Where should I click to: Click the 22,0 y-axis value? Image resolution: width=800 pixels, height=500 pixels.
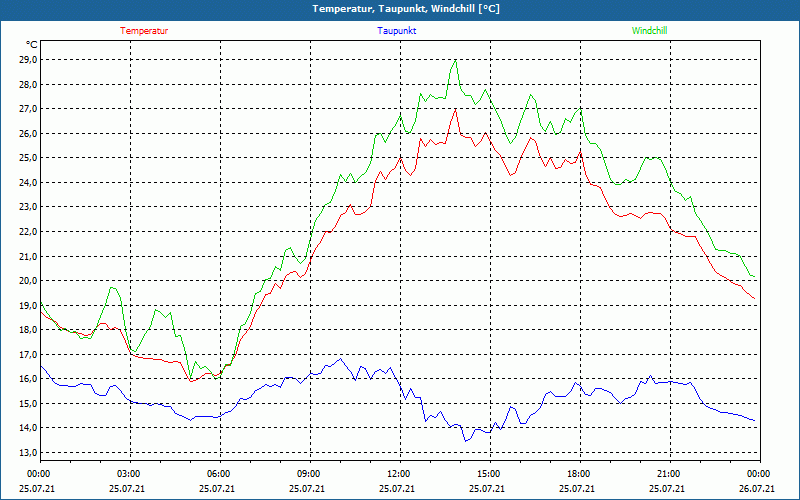(x=29, y=232)
